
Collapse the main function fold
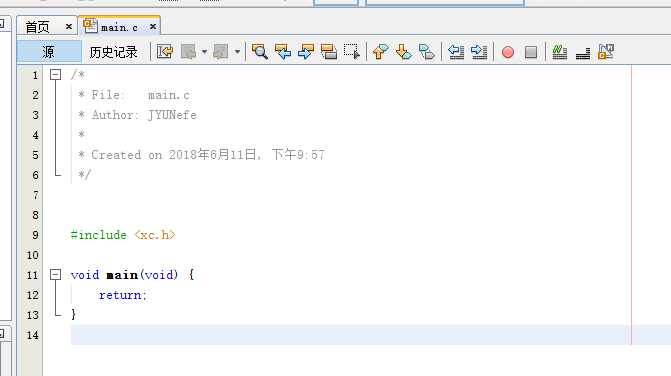tap(56, 275)
